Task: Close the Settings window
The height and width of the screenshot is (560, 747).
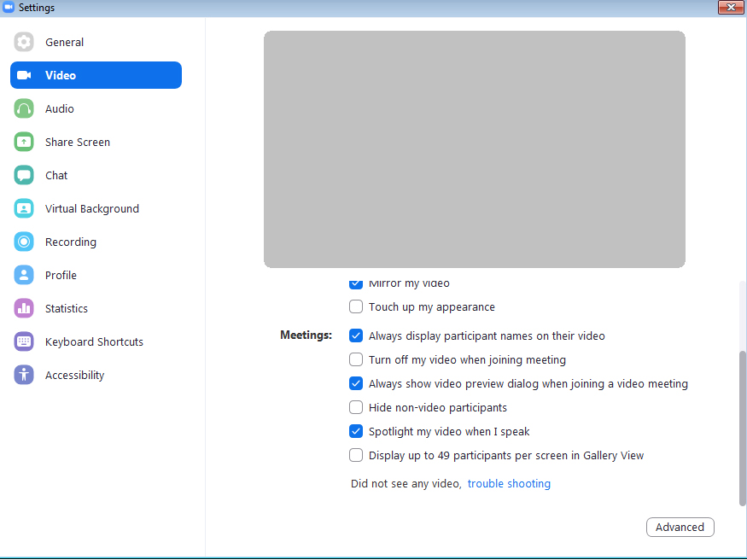Action: [731, 7]
